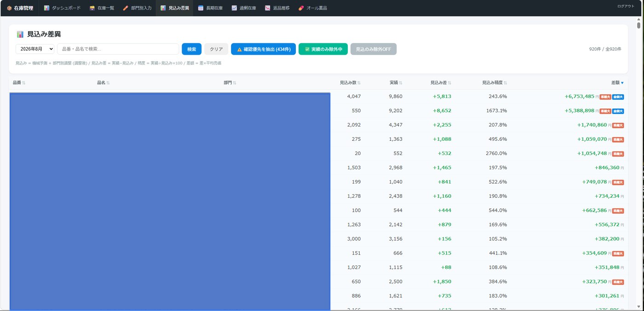644x311 pixels.
Task: Click the 在庫一覧 icon in navbar
Action: point(92,8)
